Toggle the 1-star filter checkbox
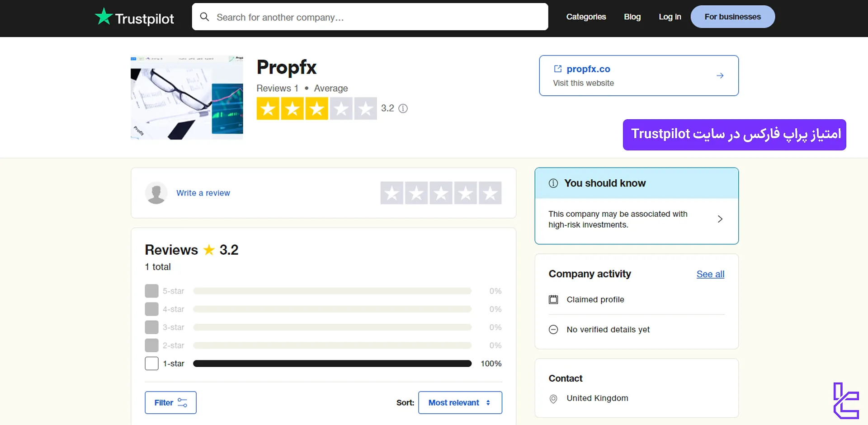The height and width of the screenshot is (425, 868). [152, 364]
